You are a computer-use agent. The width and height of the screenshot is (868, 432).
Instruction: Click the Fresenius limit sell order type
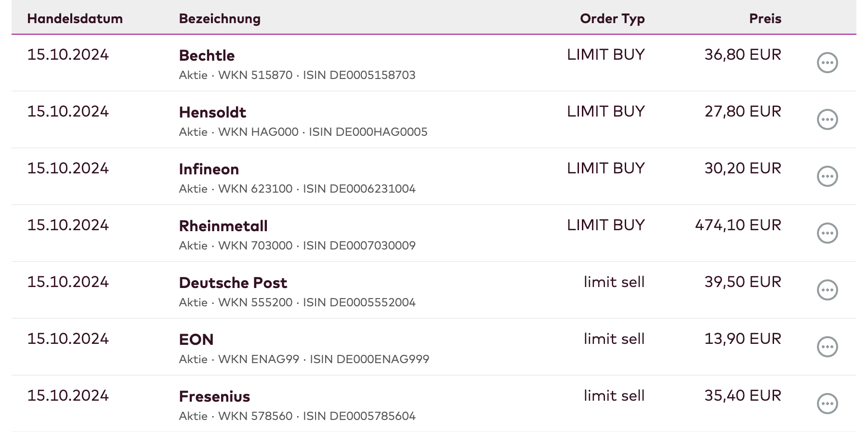click(614, 395)
